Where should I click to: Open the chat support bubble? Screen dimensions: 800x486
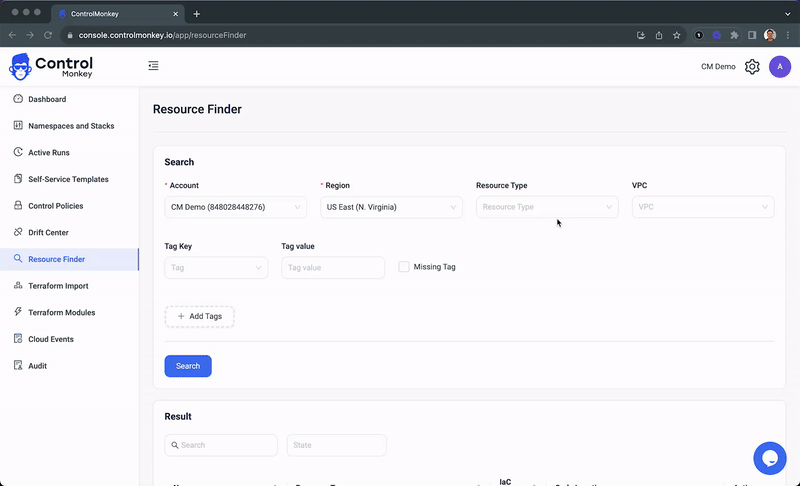point(769,458)
